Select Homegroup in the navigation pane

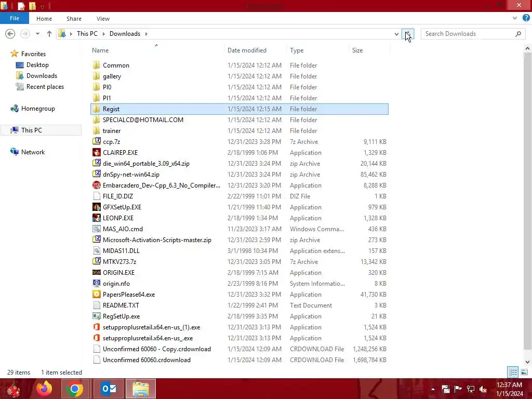pyautogui.click(x=38, y=108)
